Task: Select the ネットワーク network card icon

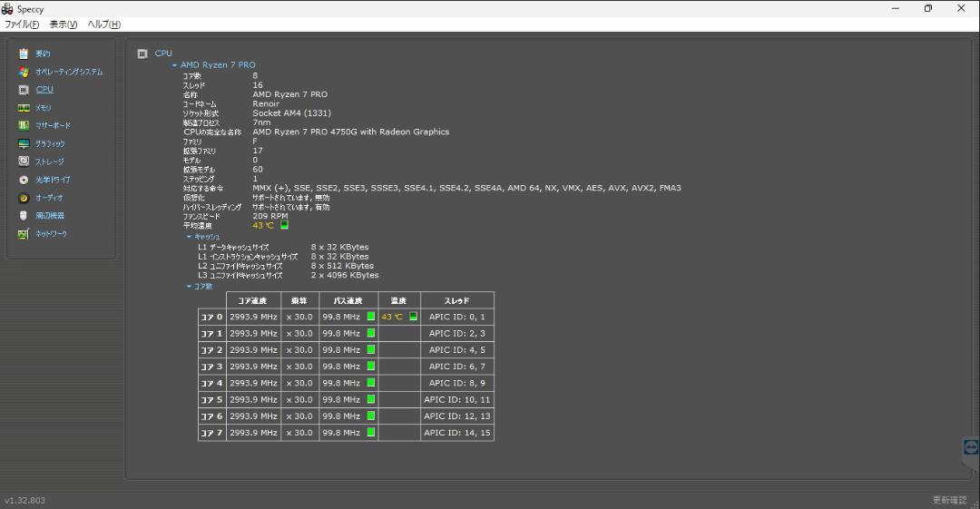Action: coord(24,233)
